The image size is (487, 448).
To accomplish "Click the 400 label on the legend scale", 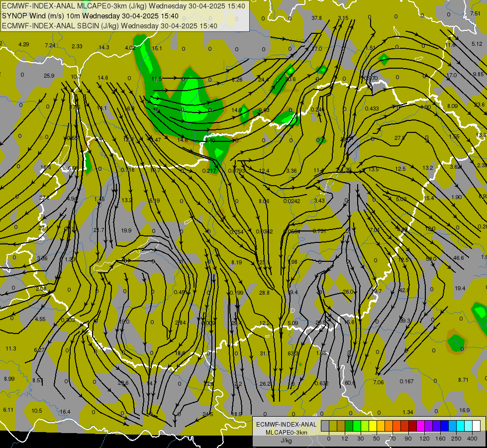I will tap(472, 439).
